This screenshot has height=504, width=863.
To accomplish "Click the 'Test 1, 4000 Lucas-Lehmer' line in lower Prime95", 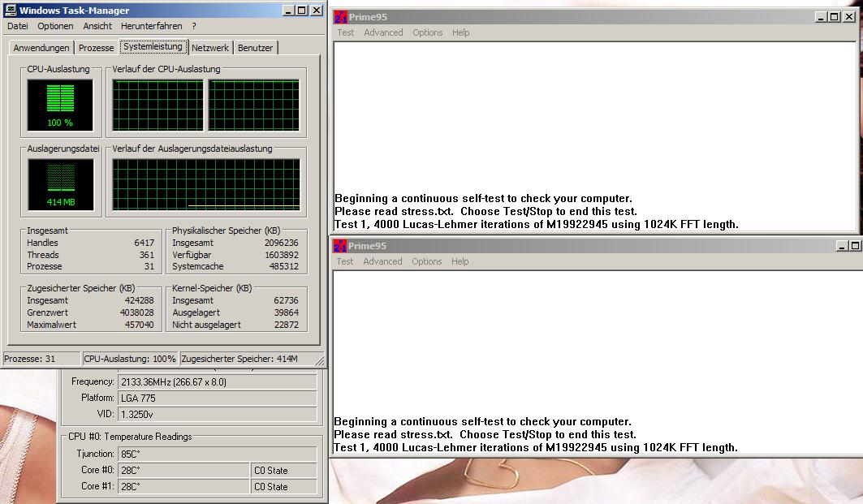I will click(536, 447).
